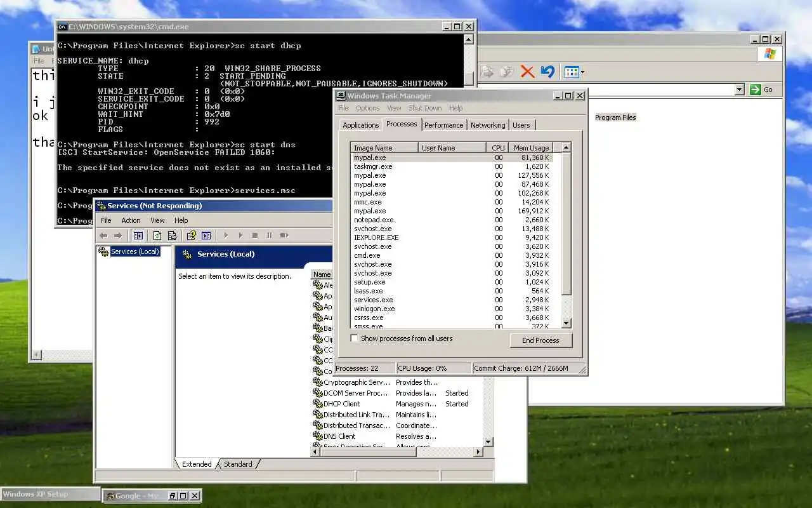This screenshot has height=508, width=812.
Task: Click Show/Hide Action Pane icon in Services toolbar
Action: coord(206,236)
